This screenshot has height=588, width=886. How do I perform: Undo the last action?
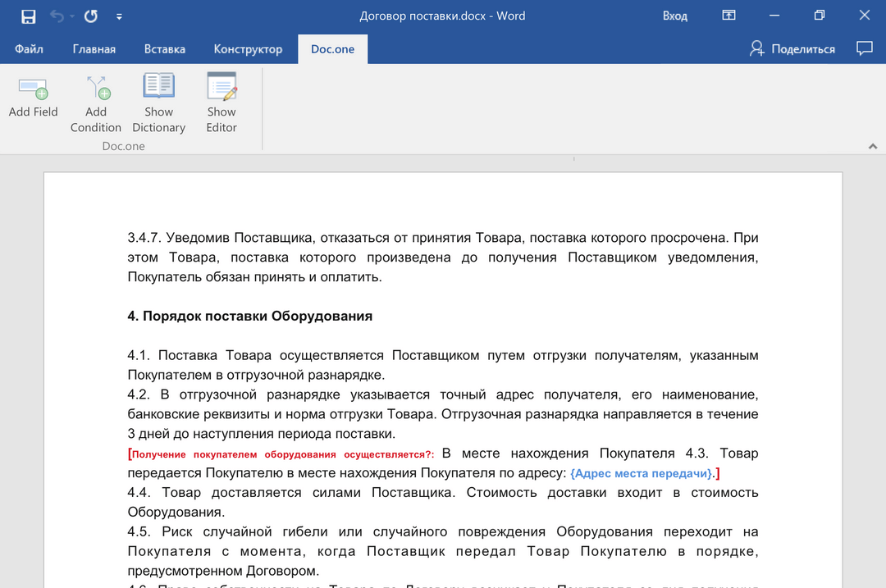[x=56, y=16]
